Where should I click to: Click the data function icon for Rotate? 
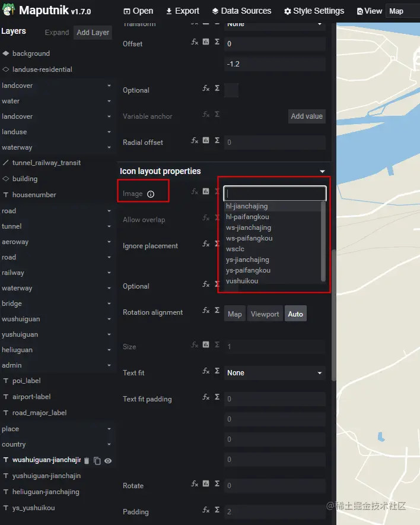[x=206, y=483]
